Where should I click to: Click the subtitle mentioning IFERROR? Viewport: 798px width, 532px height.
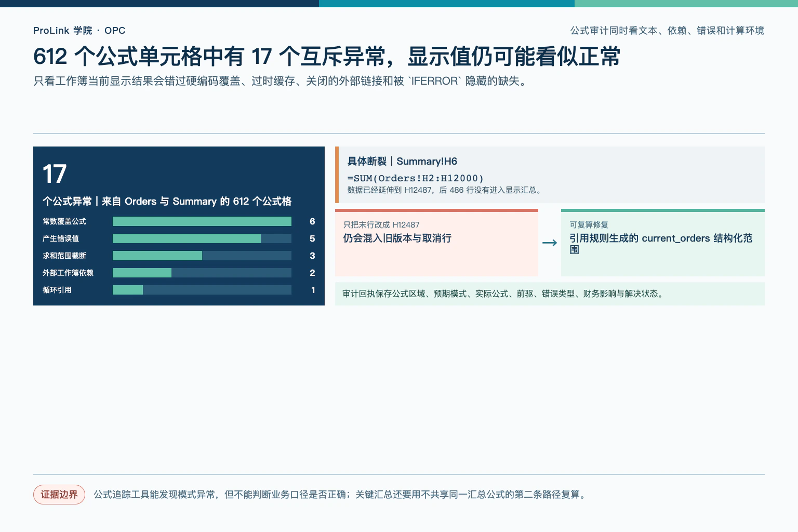(x=282, y=81)
